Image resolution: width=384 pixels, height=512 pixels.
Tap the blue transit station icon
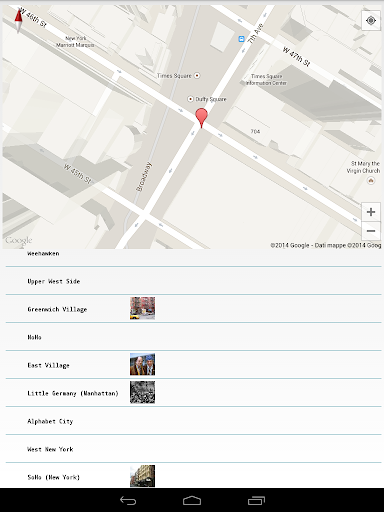pos(241,39)
